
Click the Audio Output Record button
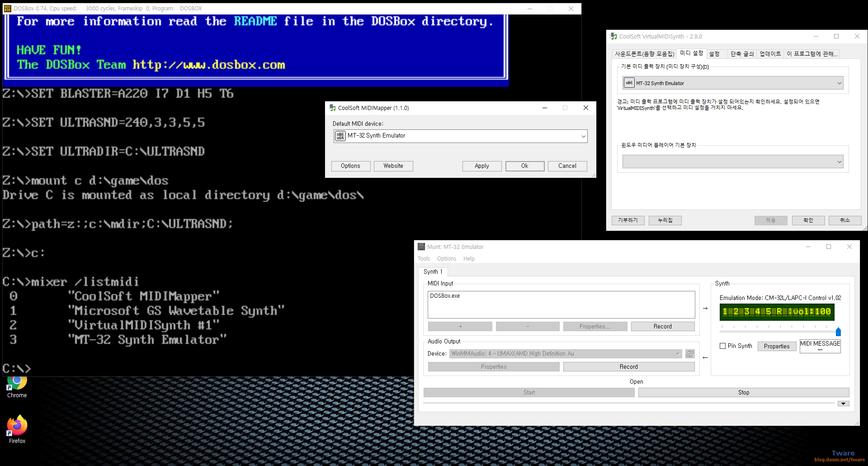point(629,366)
